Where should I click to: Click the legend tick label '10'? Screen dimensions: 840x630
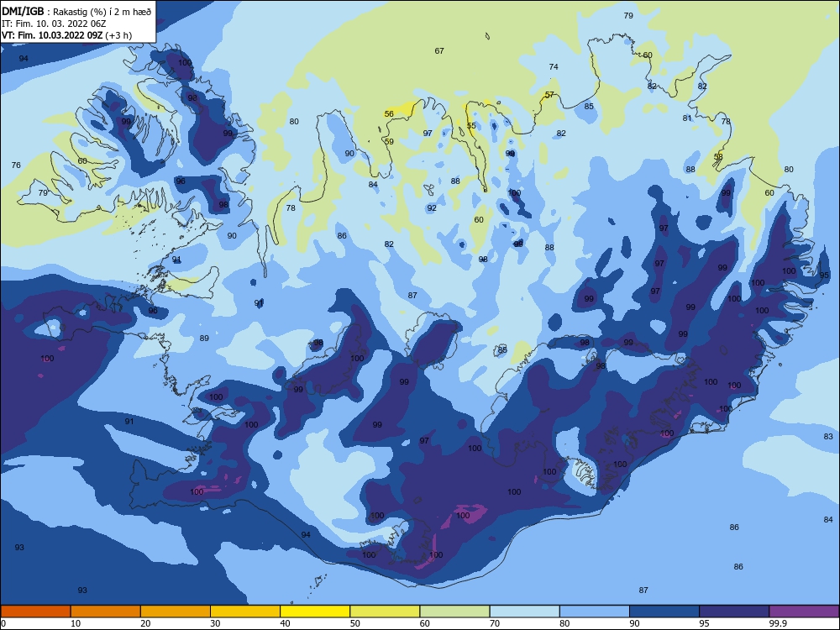coord(76,623)
